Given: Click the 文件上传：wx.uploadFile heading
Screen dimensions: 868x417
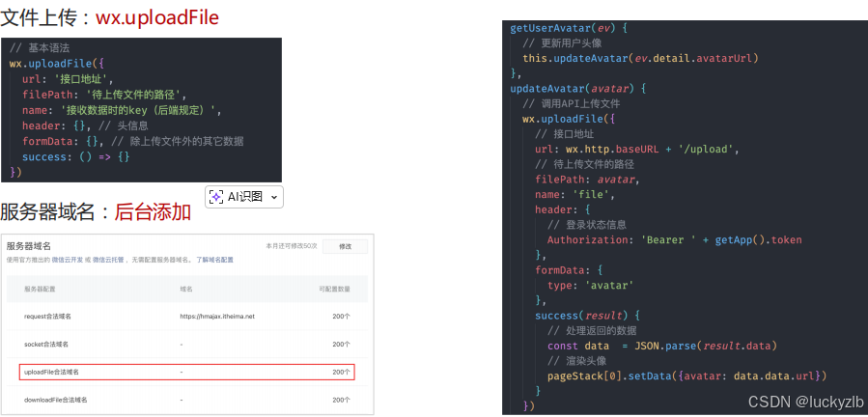Looking at the screenshot, I should pos(110,17).
